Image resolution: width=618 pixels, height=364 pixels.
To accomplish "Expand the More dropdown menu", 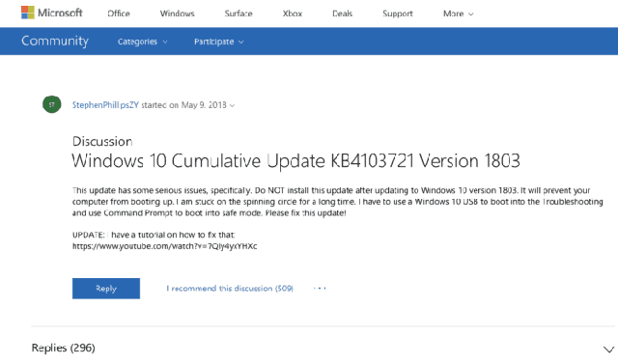I will pos(458,14).
